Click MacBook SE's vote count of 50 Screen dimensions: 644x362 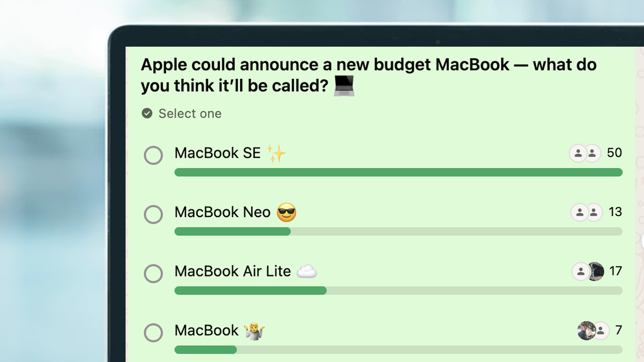click(615, 153)
